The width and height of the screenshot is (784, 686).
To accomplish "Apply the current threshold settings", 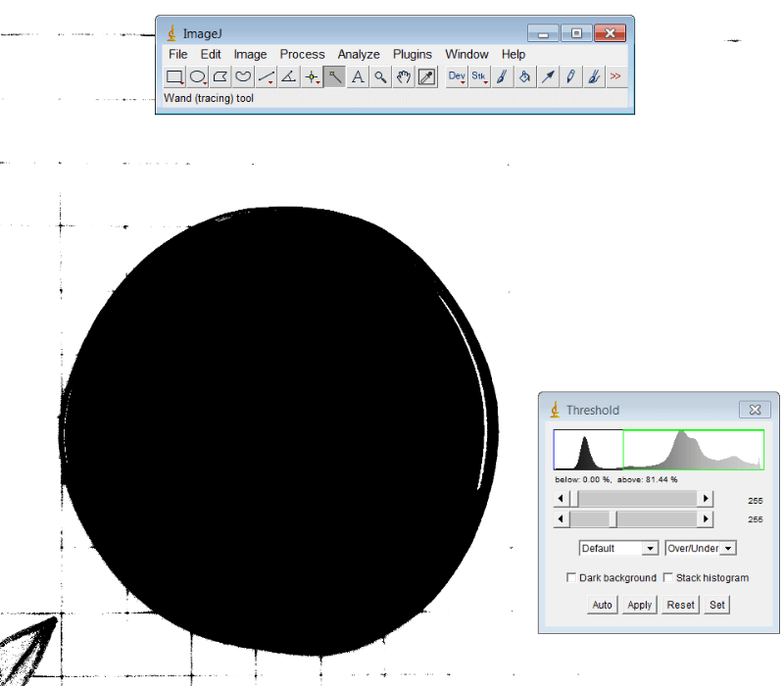I will point(639,605).
